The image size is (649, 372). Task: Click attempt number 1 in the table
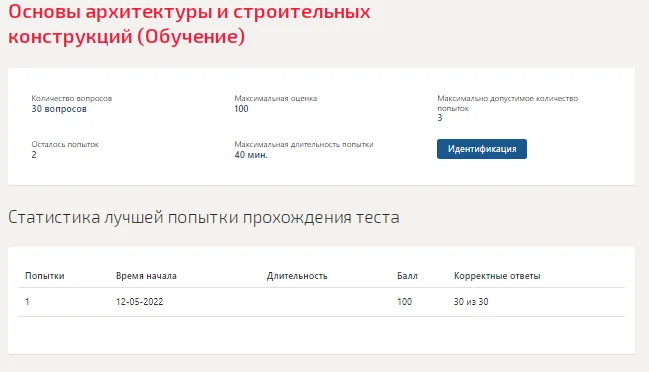(x=27, y=302)
